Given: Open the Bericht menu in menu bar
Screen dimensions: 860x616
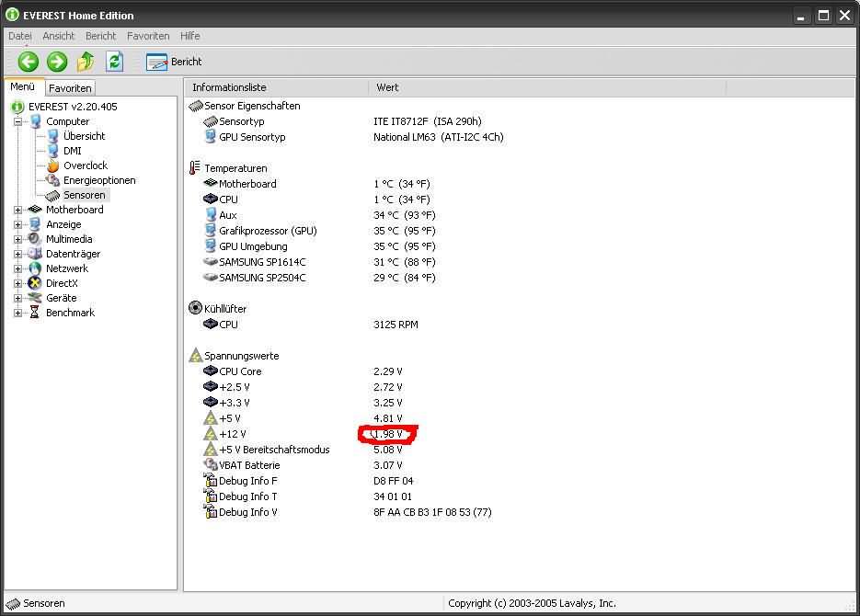Looking at the screenshot, I should (101, 36).
